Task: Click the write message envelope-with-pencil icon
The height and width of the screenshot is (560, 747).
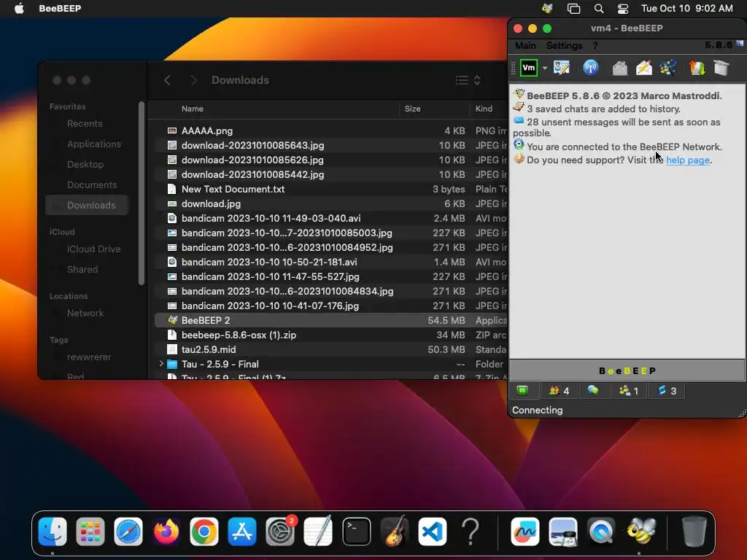Action: [643, 68]
